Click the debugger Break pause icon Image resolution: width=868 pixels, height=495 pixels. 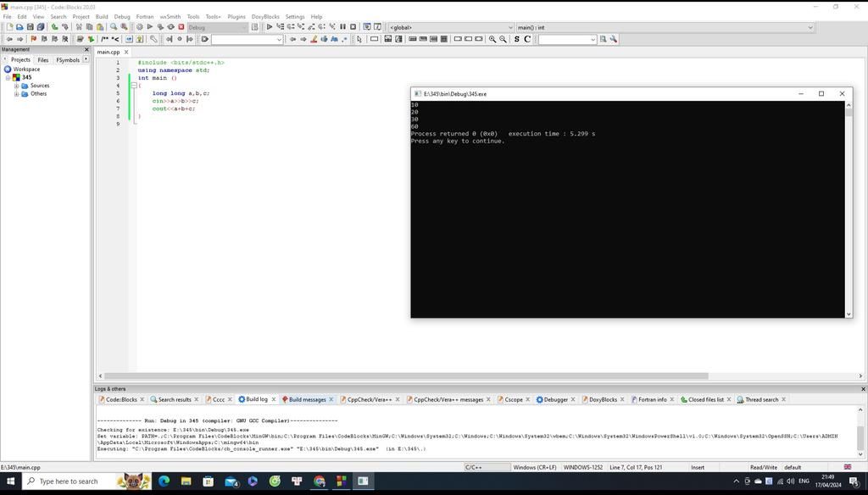[x=342, y=26]
